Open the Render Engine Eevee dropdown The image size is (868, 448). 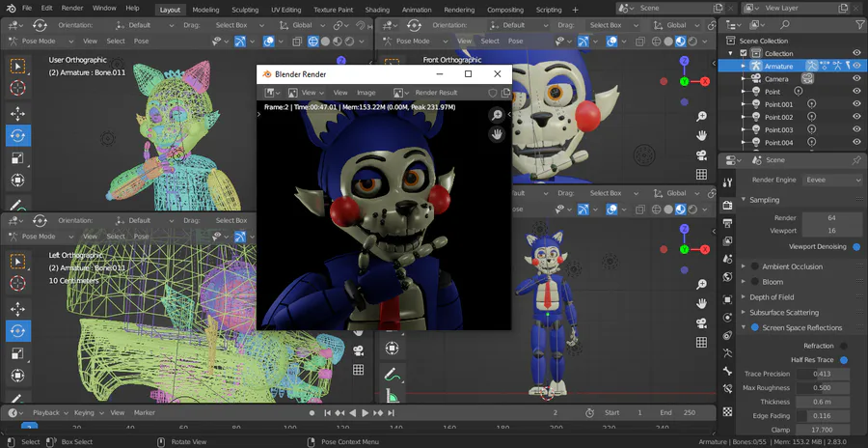(832, 180)
